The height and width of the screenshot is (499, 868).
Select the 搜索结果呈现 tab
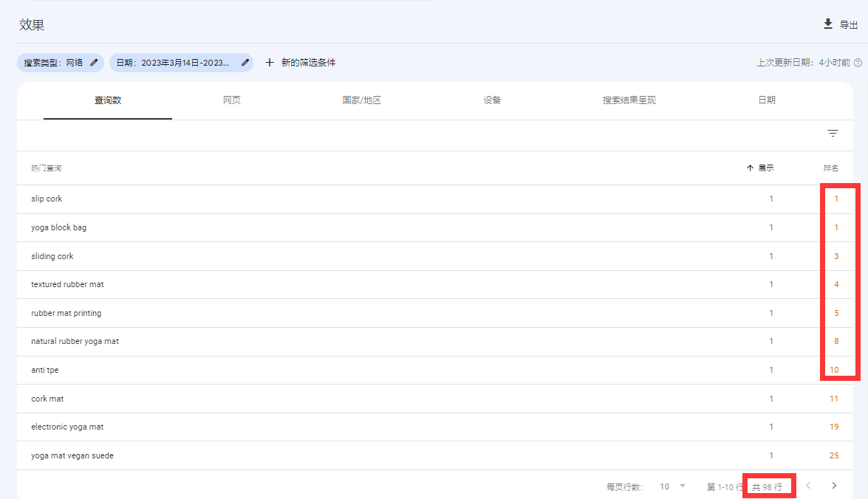tap(629, 100)
